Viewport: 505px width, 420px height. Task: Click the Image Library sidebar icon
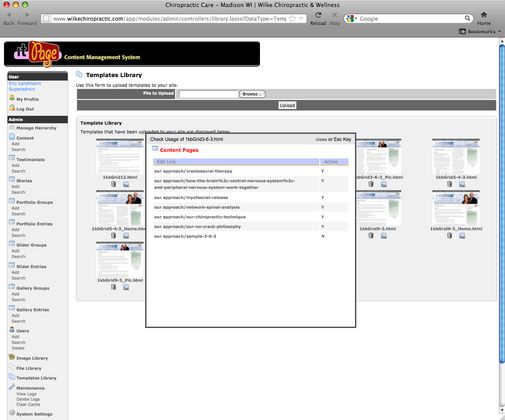12,357
